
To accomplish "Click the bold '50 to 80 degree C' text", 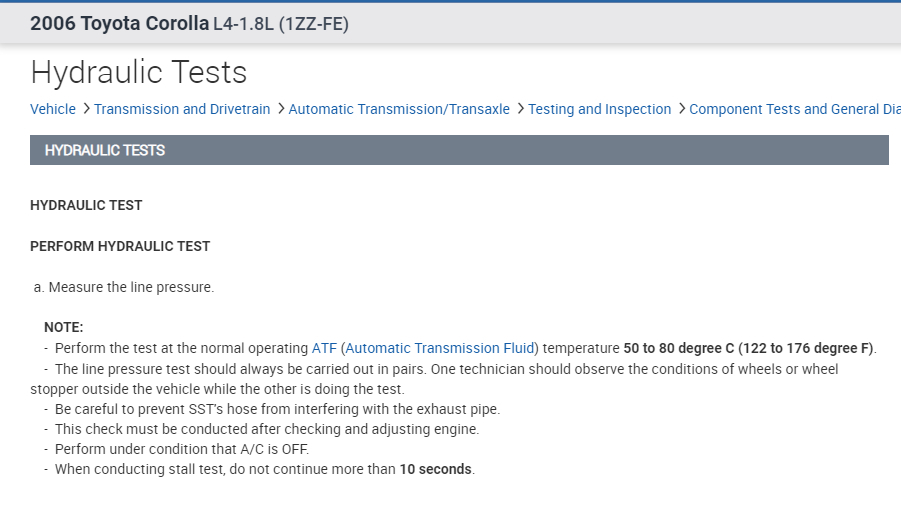I will point(678,348).
